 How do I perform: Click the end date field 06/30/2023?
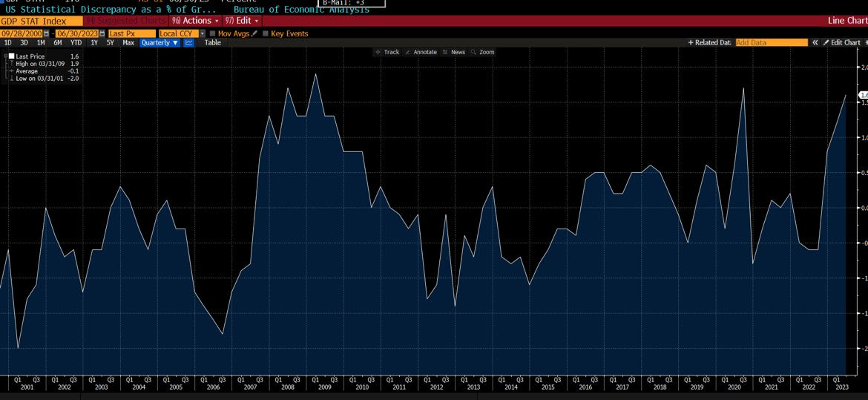point(78,34)
